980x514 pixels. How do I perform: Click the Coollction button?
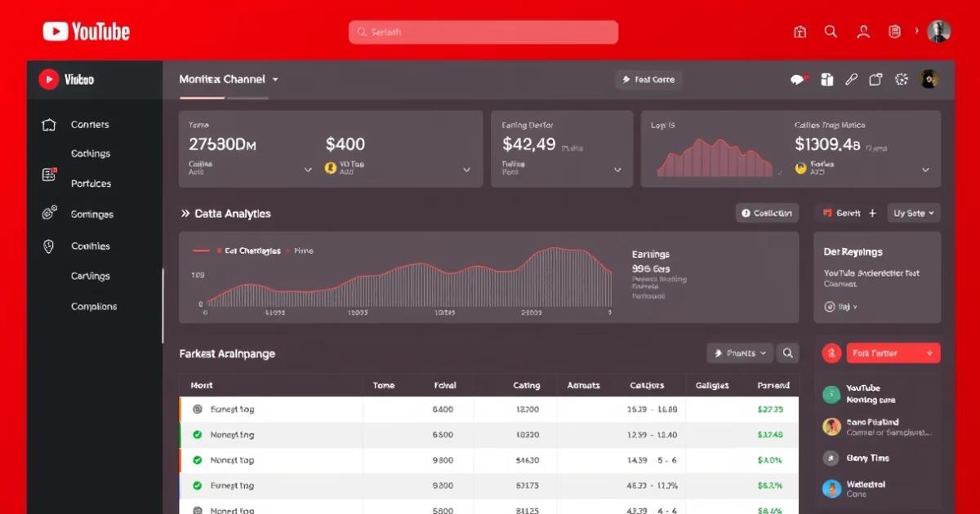point(767,213)
